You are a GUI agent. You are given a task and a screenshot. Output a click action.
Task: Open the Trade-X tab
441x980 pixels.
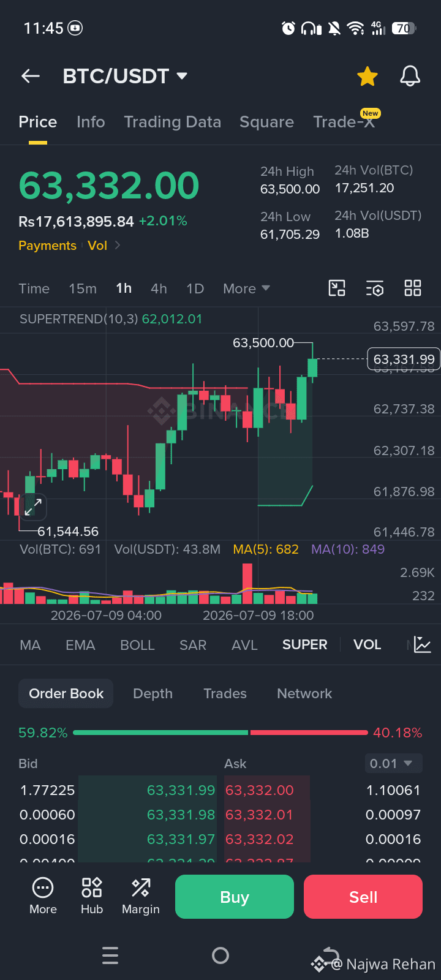[x=344, y=122]
